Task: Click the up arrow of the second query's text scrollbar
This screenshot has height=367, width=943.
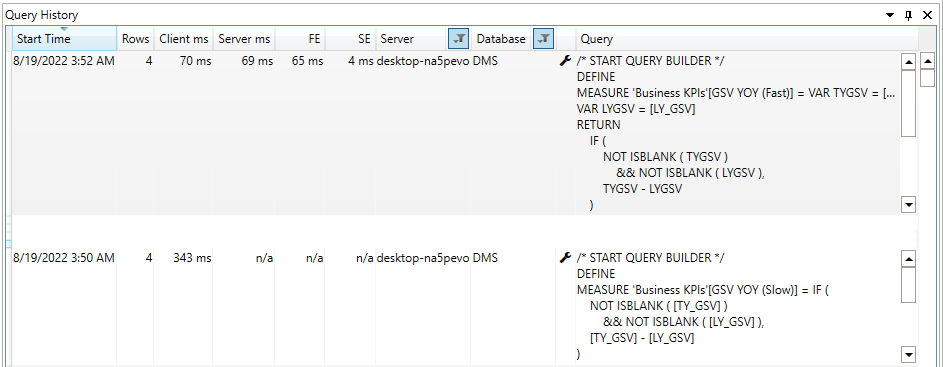Action: coord(908,259)
